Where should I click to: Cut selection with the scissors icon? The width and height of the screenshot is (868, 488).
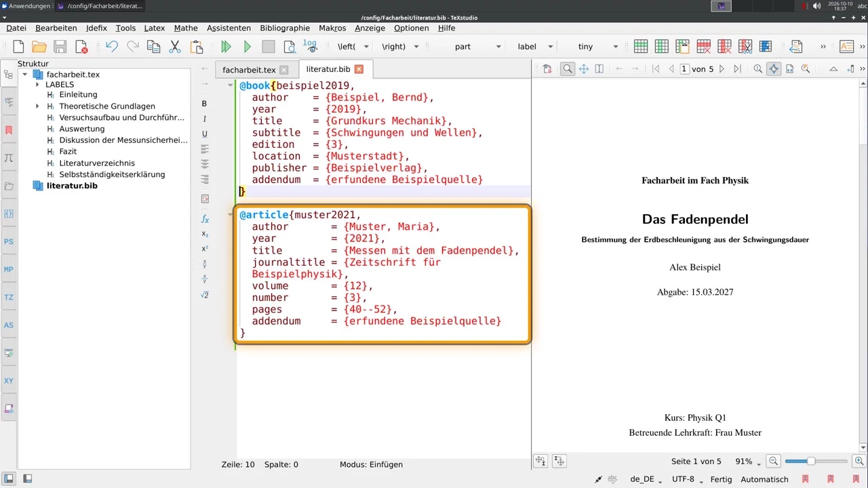click(x=175, y=47)
